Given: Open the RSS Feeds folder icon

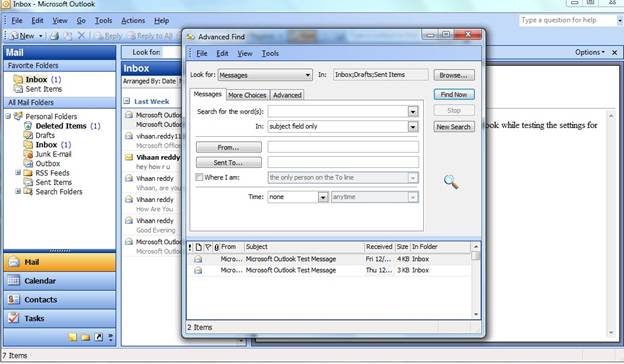Looking at the screenshot, I should 28,173.
